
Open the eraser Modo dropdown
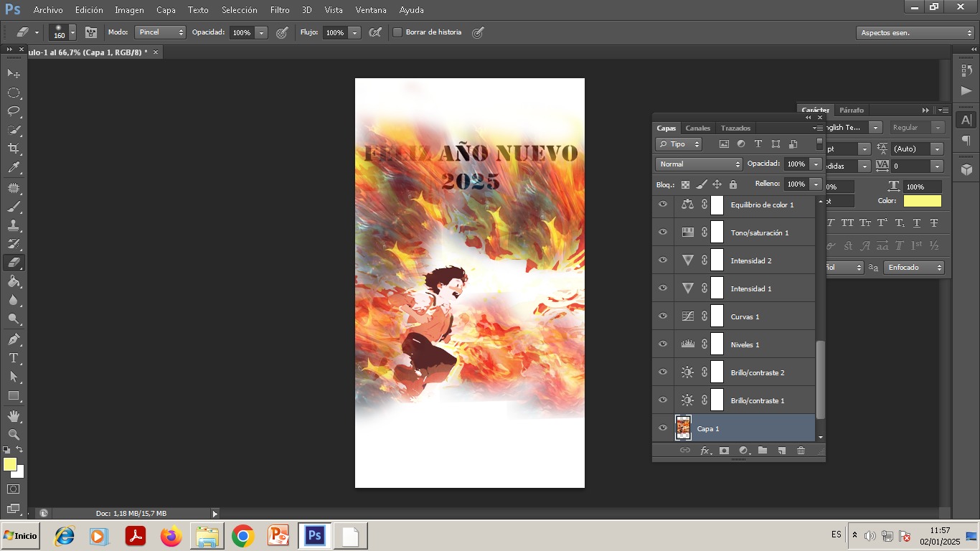click(161, 32)
